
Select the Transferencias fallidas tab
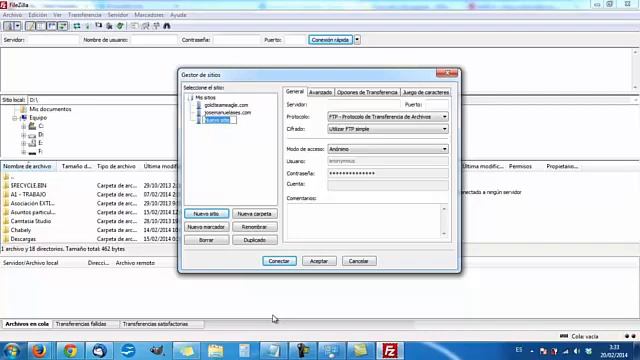tap(81, 324)
